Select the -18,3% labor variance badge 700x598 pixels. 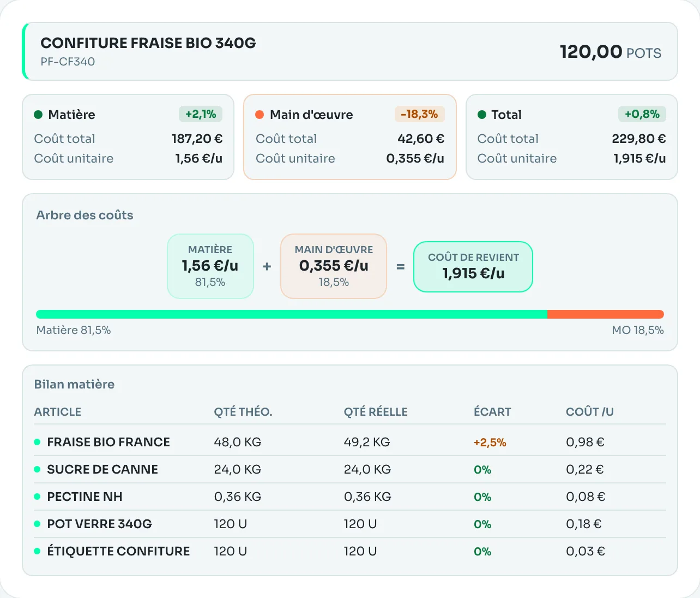pyautogui.click(x=419, y=114)
